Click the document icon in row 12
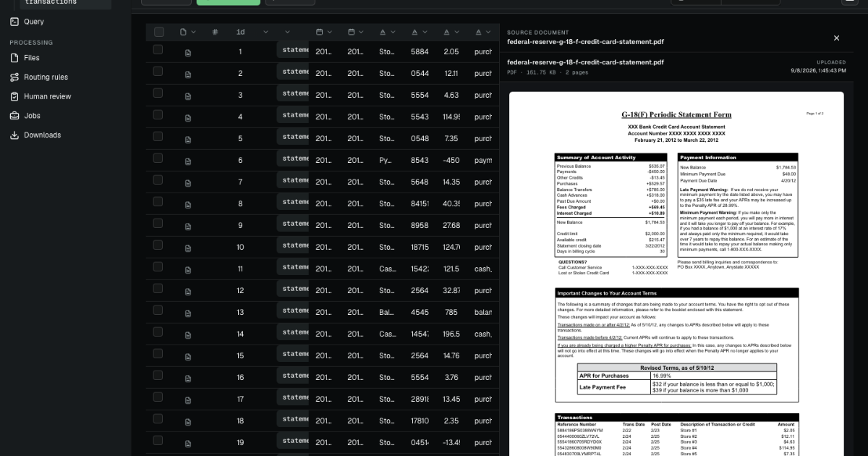The height and width of the screenshot is (456, 868). click(188, 292)
